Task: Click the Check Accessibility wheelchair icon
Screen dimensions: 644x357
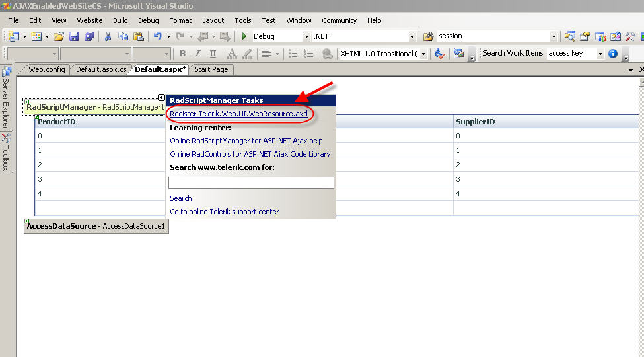Action: point(439,54)
